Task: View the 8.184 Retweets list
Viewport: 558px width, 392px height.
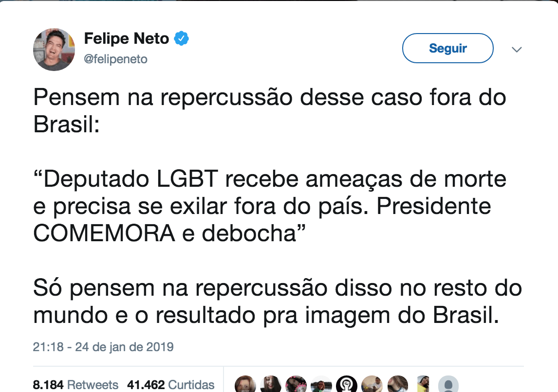Action: tap(75, 385)
